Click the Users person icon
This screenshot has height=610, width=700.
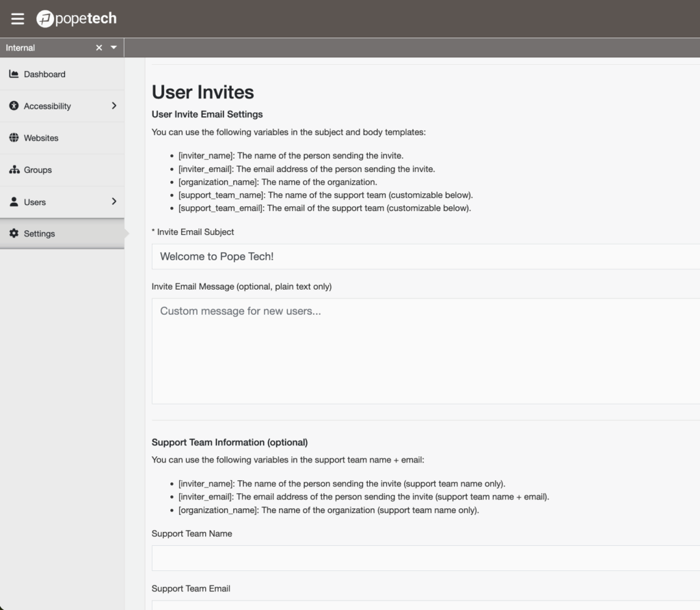pos(14,202)
